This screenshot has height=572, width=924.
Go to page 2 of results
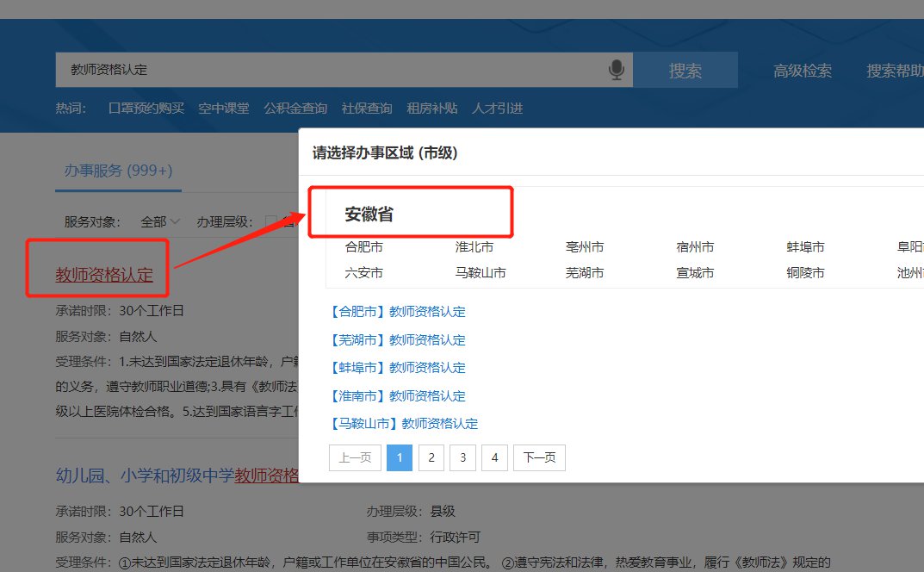pyautogui.click(x=431, y=457)
